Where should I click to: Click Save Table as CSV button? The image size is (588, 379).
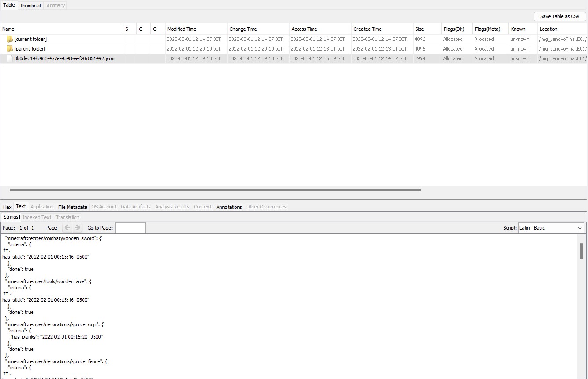pos(559,16)
